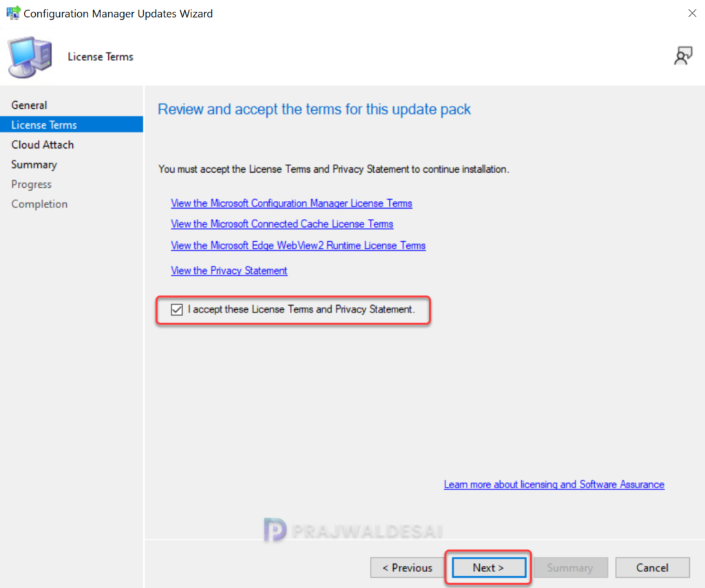Click 'Configuration Manager Updates Wizard' window title
The height and width of the screenshot is (588, 705).
tap(118, 14)
